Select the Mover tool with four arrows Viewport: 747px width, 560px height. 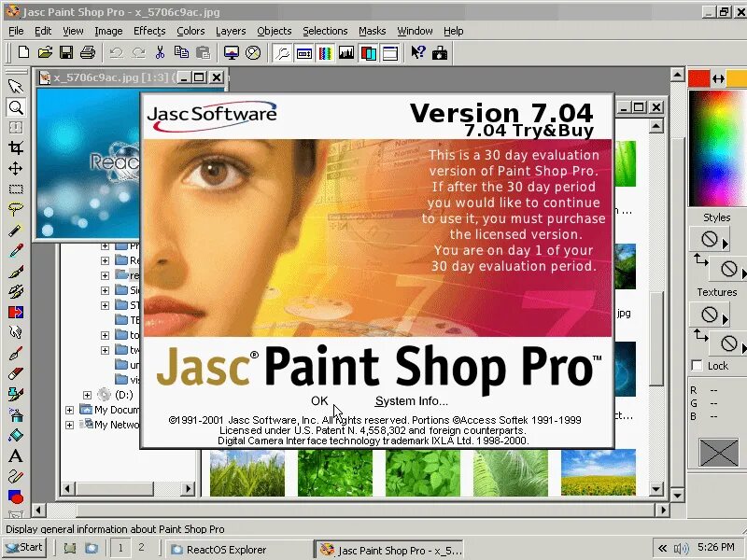click(16, 169)
